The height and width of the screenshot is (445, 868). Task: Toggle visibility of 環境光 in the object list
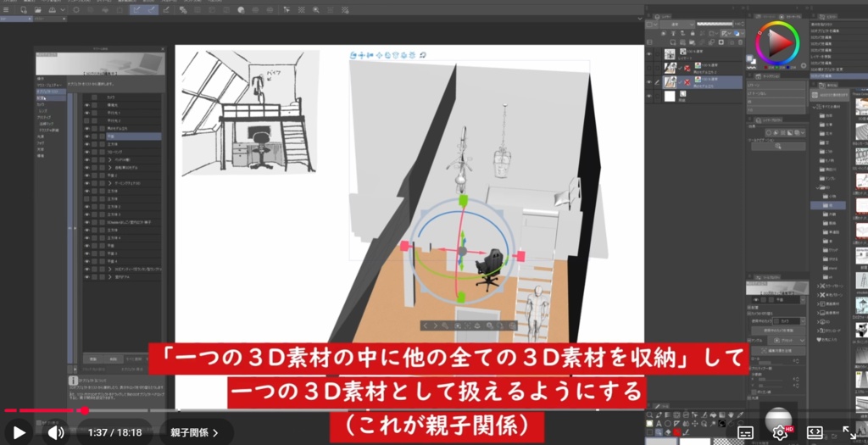87,104
